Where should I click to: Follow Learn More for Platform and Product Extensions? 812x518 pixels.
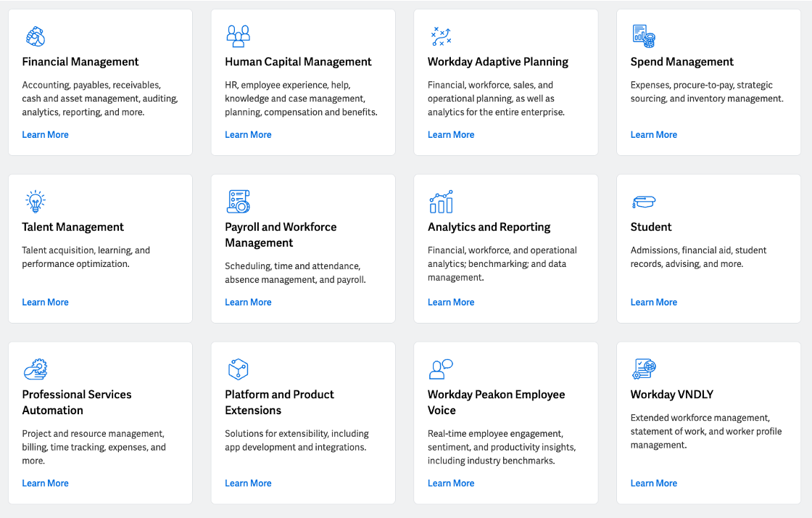248,483
